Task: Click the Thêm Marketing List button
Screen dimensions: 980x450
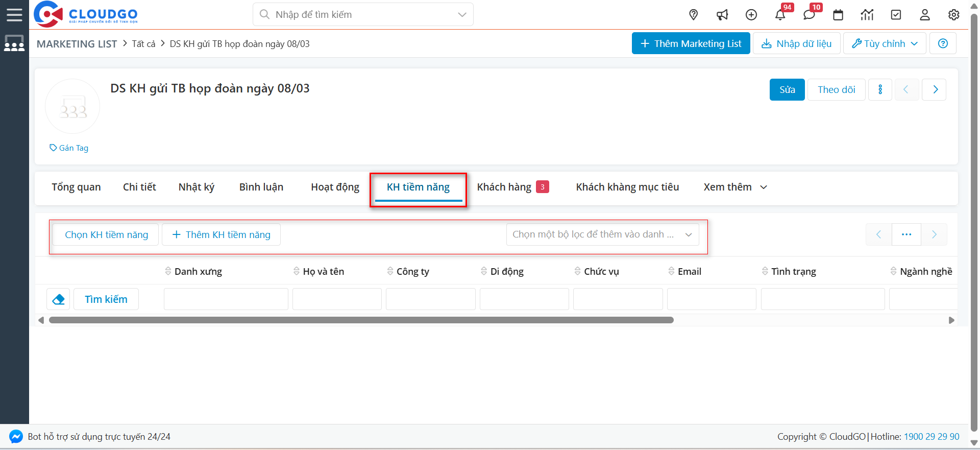Action: 691,43
